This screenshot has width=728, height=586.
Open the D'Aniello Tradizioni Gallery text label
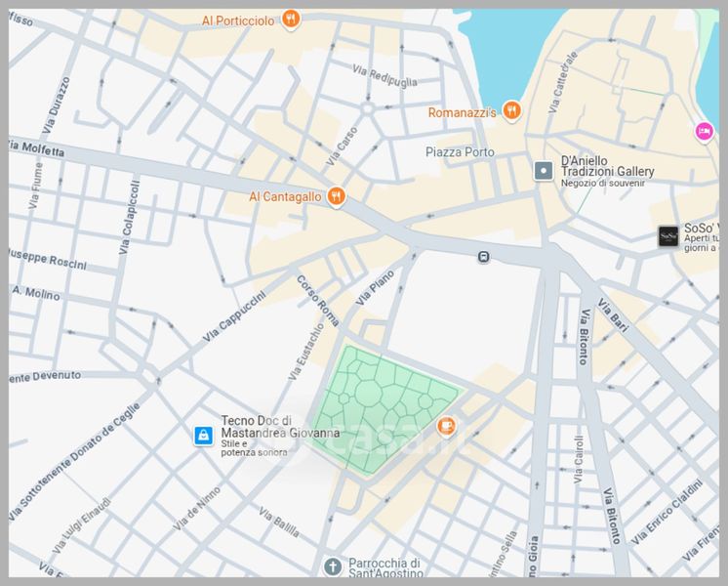click(x=607, y=166)
